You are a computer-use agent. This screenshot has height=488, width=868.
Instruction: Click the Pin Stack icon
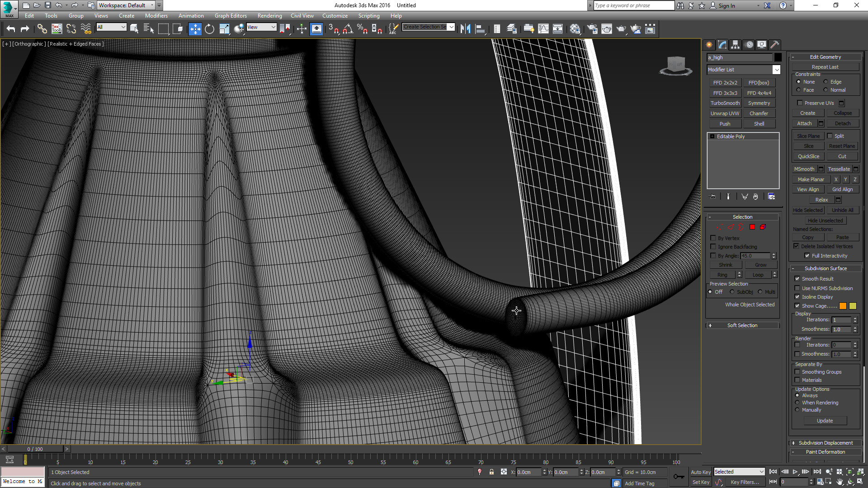click(x=713, y=197)
